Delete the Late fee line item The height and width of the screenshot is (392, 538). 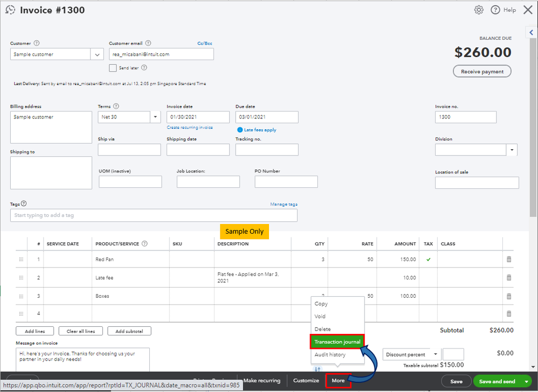tap(509, 277)
